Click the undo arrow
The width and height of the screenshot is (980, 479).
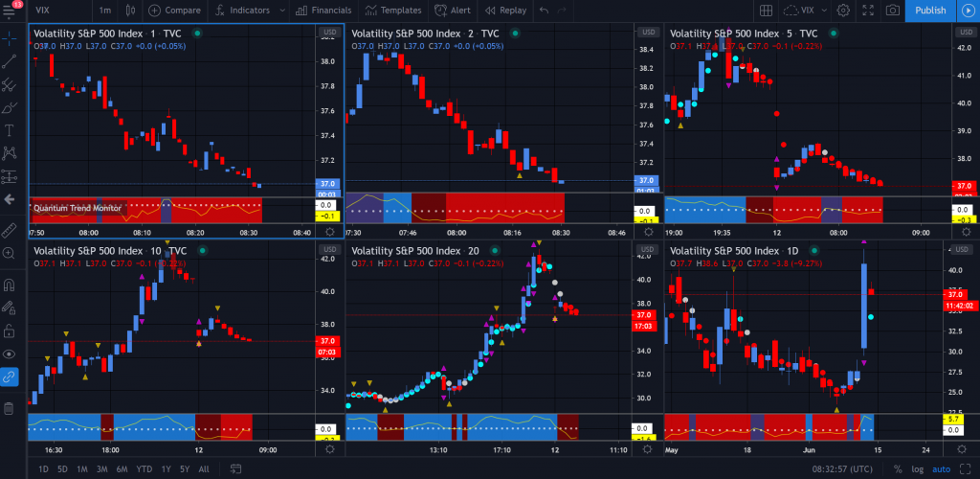click(544, 10)
